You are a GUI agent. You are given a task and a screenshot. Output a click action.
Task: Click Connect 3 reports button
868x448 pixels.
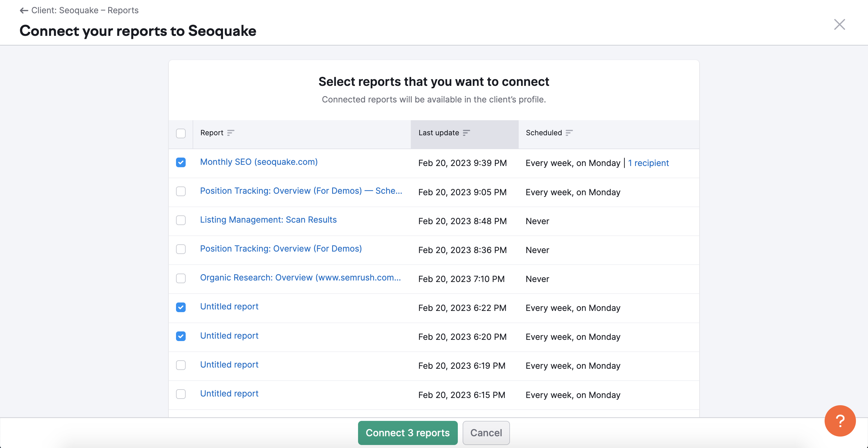(x=407, y=433)
